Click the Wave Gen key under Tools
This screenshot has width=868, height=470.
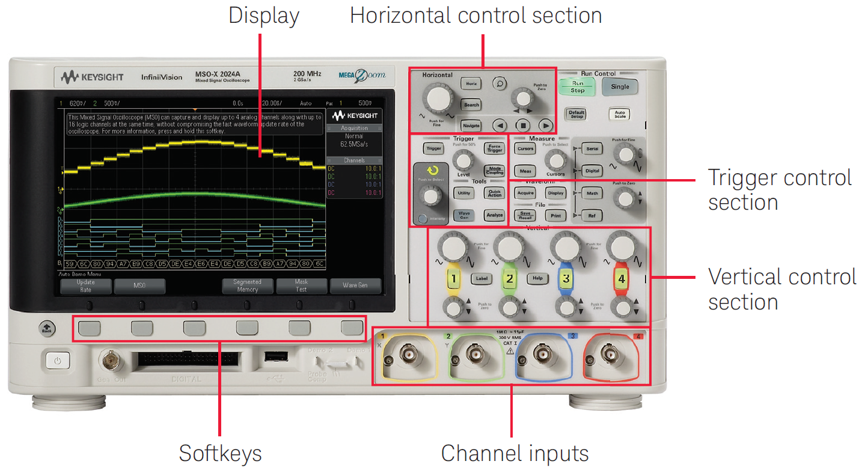coord(464,215)
